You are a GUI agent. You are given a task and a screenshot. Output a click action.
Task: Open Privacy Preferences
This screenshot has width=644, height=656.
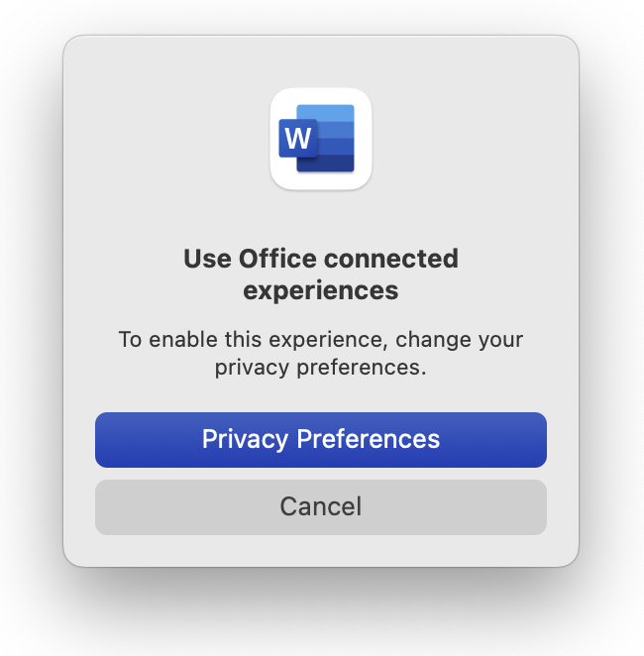pyautogui.click(x=321, y=439)
